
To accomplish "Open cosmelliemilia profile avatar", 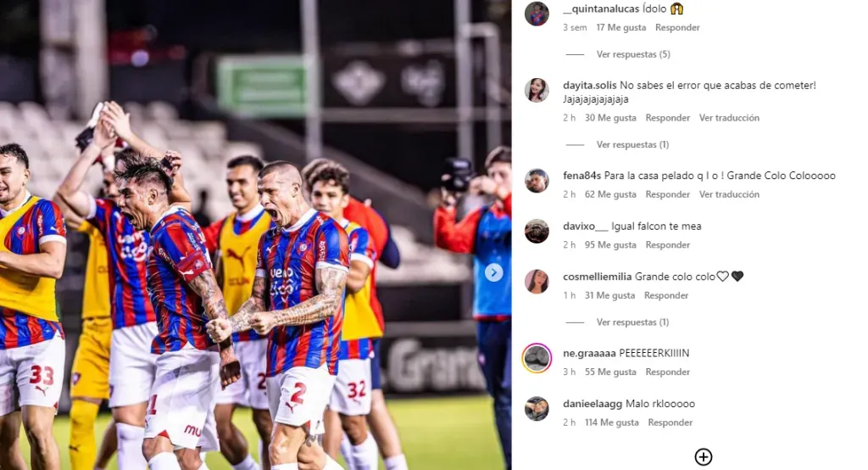I will pyautogui.click(x=537, y=282).
